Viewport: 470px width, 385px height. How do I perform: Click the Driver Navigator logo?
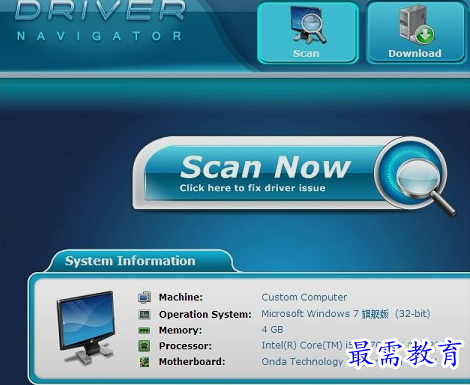[99, 21]
